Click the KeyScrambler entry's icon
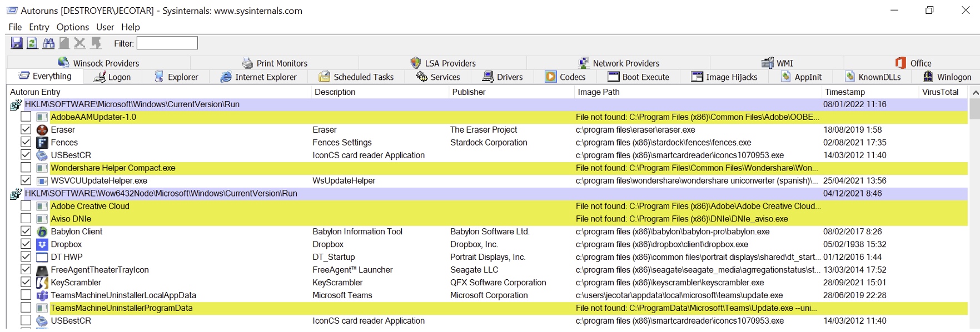The height and width of the screenshot is (332, 980). pyautogui.click(x=42, y=283)
